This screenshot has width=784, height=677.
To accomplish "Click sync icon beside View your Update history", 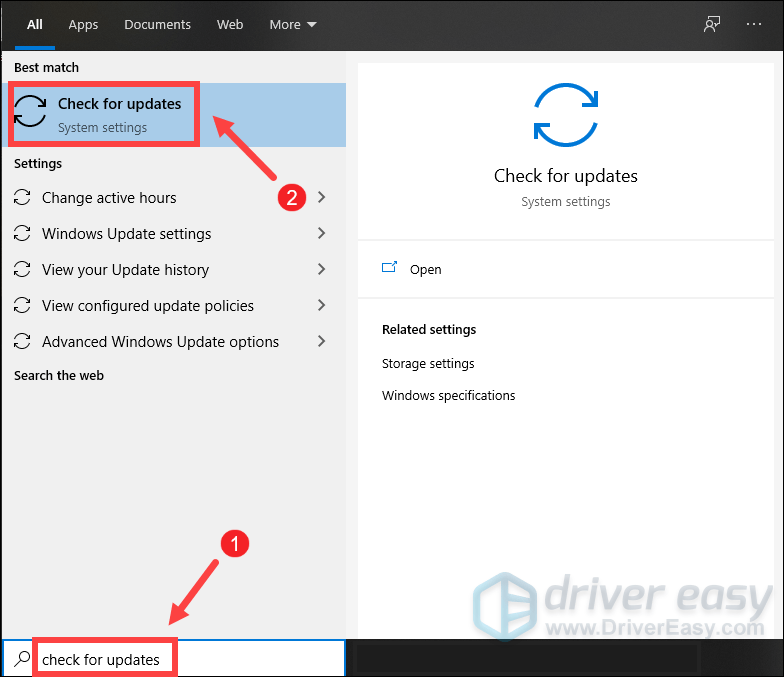I will (22, 270).
